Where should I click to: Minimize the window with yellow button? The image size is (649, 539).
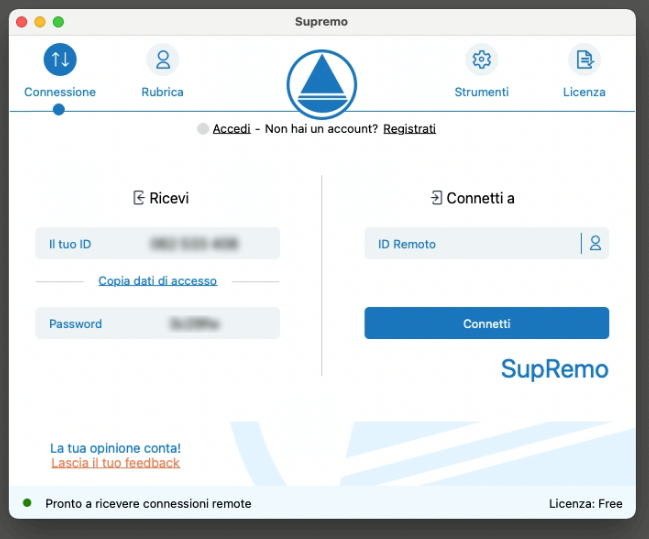click(x=40, y=22)
